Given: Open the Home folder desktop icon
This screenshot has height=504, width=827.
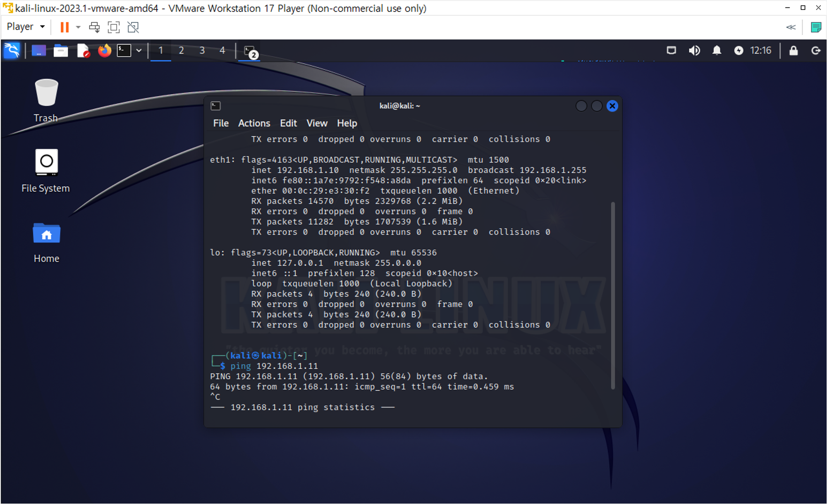Looking at the screenshot, I should pyautogui.click(x=46, y=242).
